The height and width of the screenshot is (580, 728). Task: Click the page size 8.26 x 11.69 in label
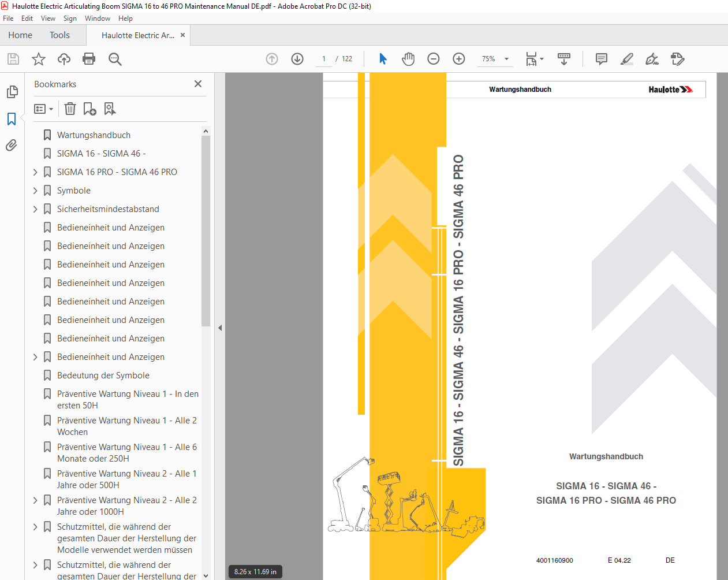pyautogui.click(x=255, y=572)
